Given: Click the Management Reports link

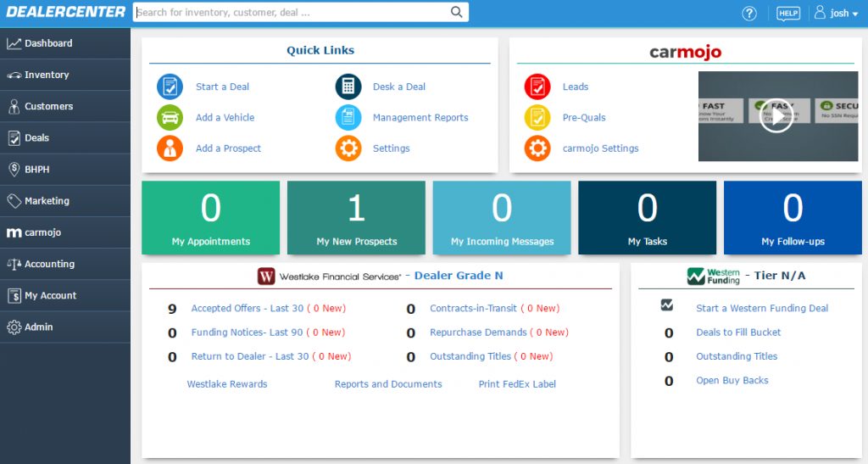Looking at the screenshot, I should point(420,117).
